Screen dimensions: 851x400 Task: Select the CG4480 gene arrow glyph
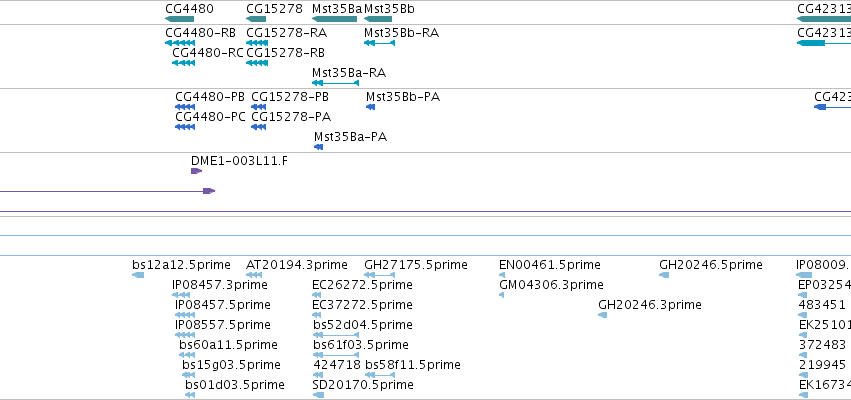tap(179, 19)
